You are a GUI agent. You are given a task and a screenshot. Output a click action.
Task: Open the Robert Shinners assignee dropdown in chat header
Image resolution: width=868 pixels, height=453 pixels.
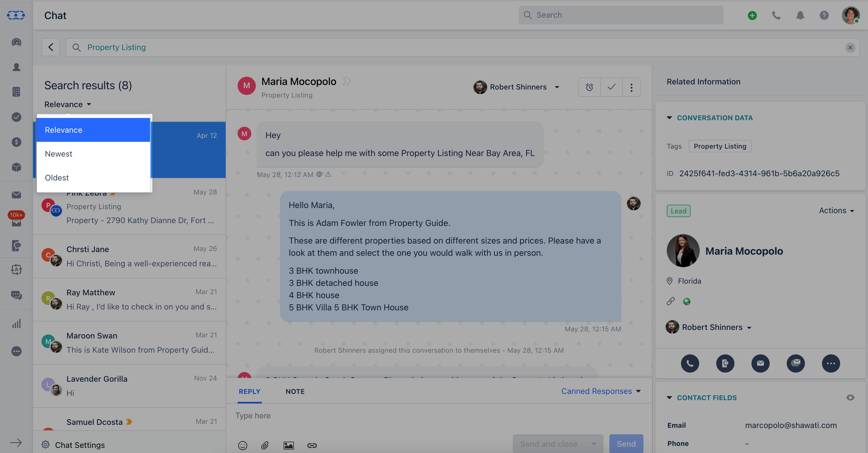[517, 87]
